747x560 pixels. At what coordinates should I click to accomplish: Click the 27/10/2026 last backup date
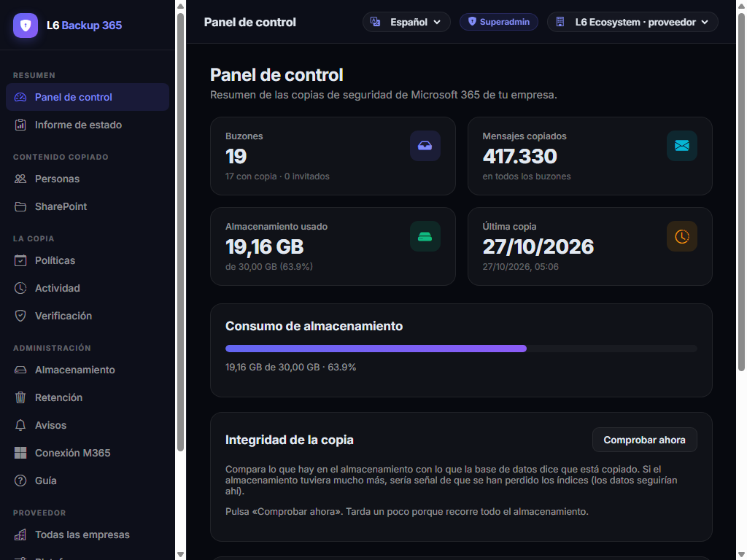coord(538,247)
